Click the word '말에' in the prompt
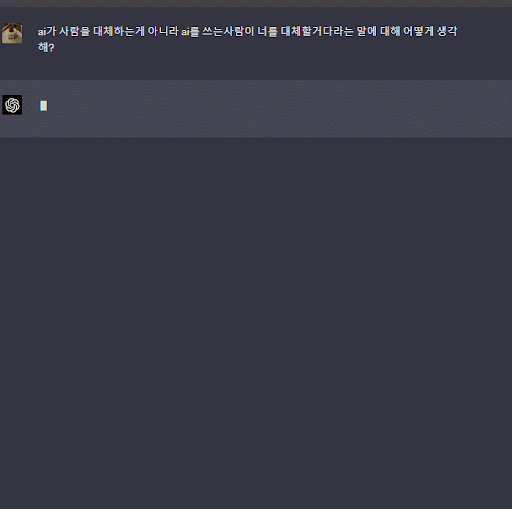Image resolution: width=512 pixels, height=509 pixels. [x=366, y=31]
